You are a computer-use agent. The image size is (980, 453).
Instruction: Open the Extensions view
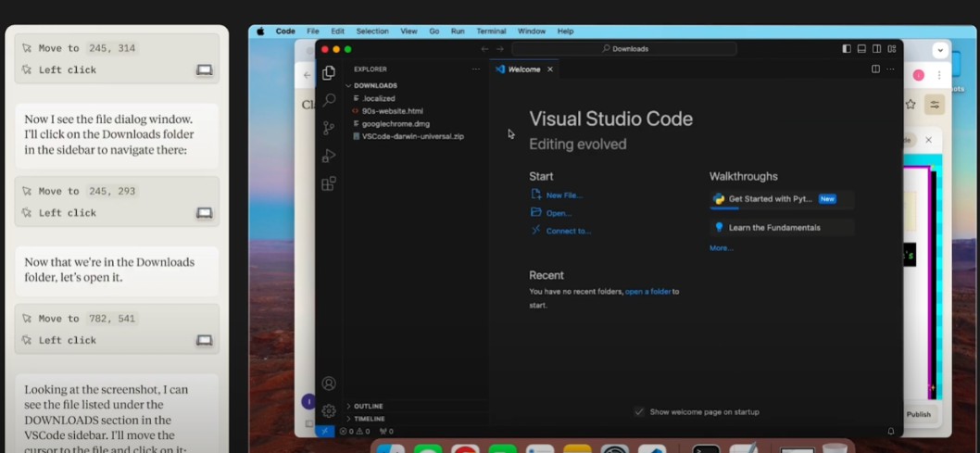coord(329,183)
